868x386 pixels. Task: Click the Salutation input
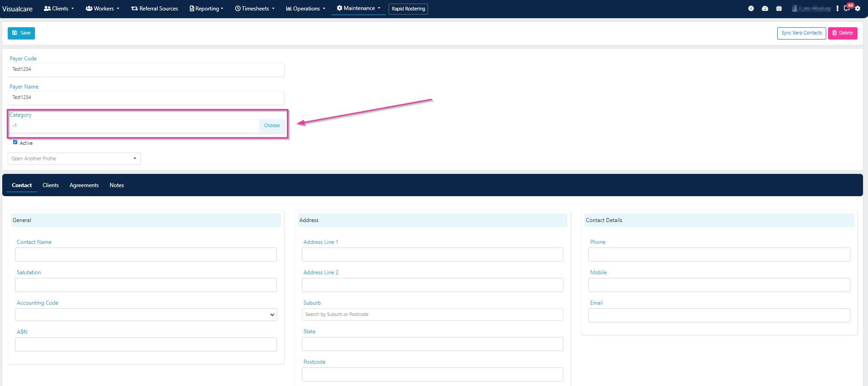pyautogui.click(x=146, y=285)
